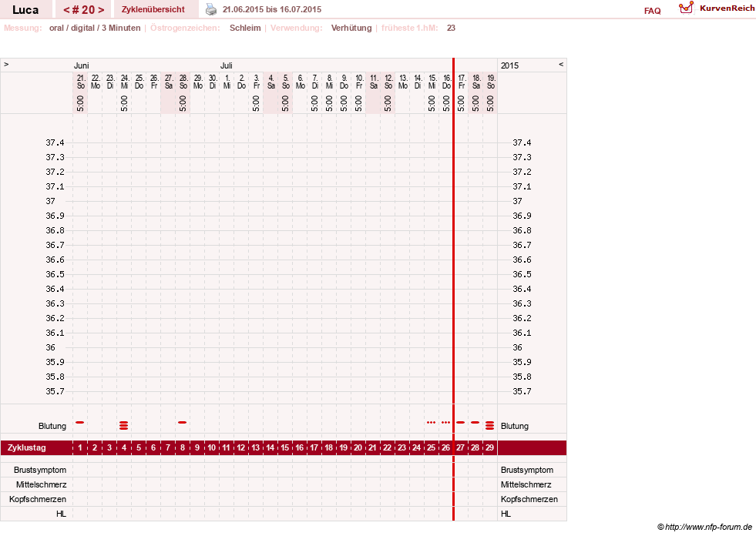This screenshot has width=756, height=536.
Task: Open the FAQ link
Action: click(x=652, y=11)
